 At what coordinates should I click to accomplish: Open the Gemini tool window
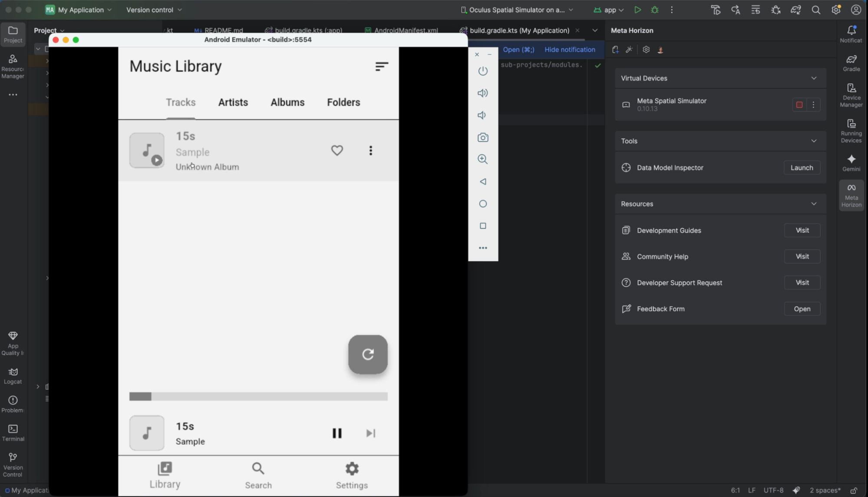pyautogui.click(x=851, y=162)
